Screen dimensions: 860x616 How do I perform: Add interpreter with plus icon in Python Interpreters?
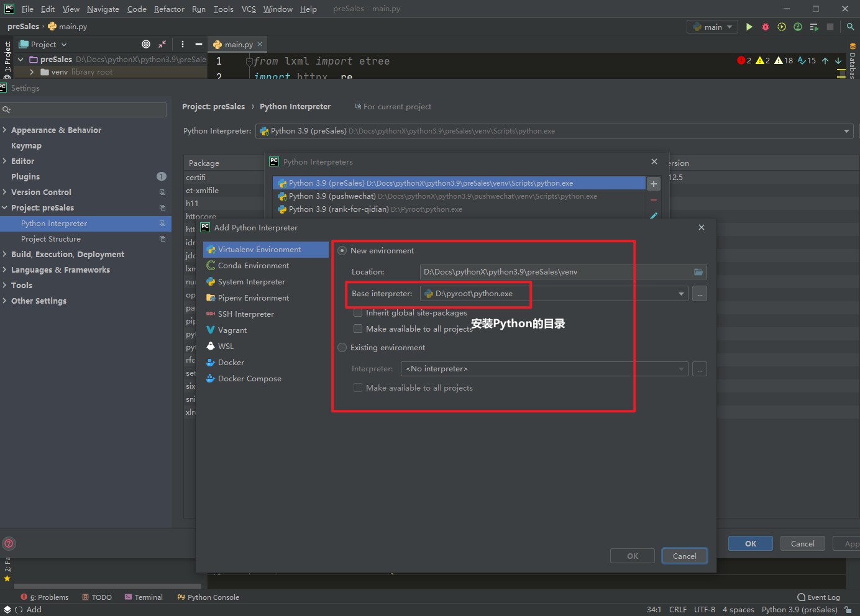click(654, 184)
